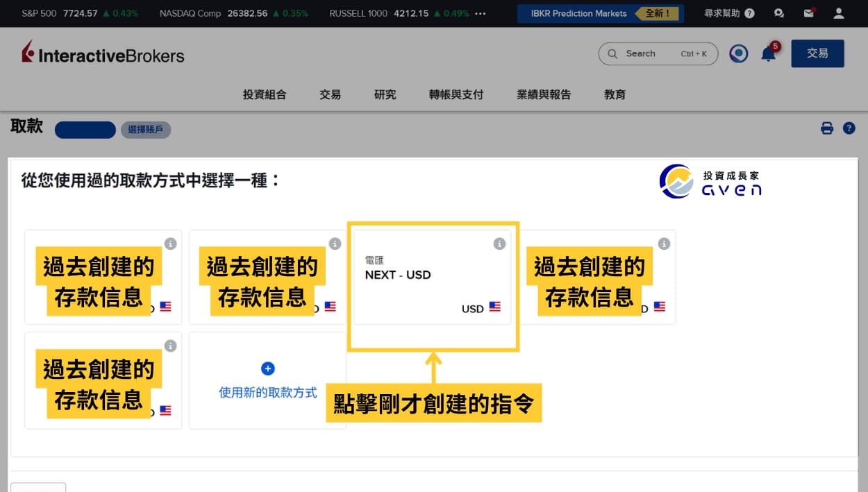Click the 交易 blue button
The image size is (868, 492).
pos(817,53)
